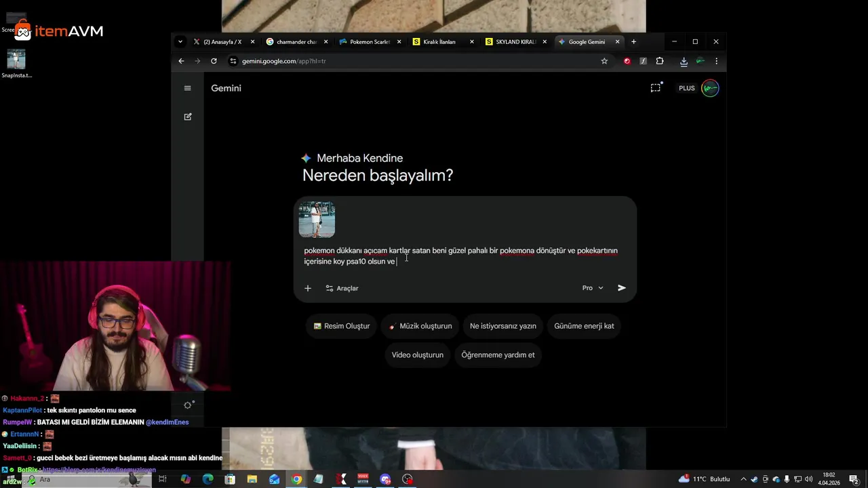Open the temporary chat dashed-square icon
The image size is (868, 488).
pyautogui.click(x=656, y=88)
